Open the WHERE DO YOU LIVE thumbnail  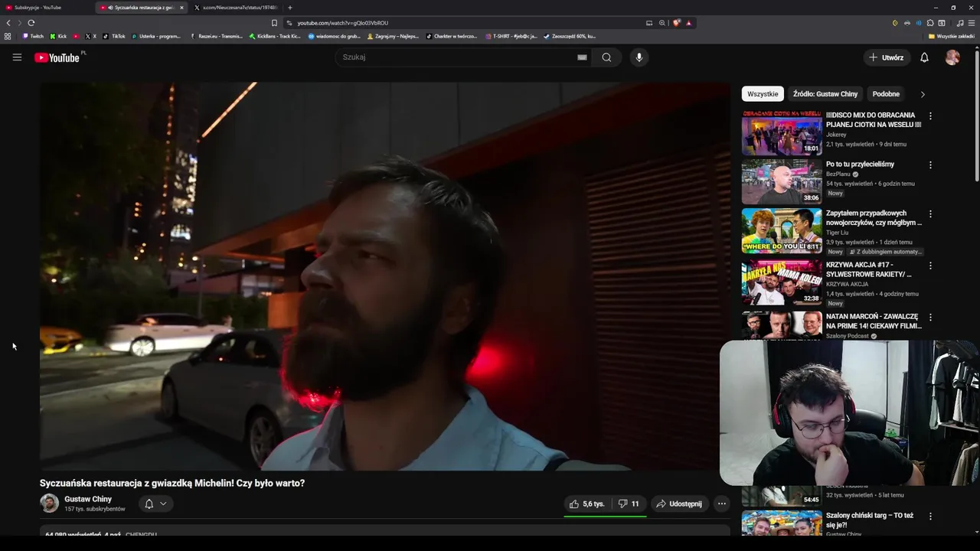[x=782, y=231]
